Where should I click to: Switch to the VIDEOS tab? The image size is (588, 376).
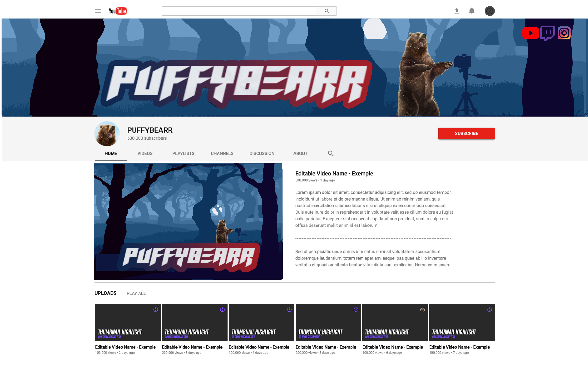point(145,153)
